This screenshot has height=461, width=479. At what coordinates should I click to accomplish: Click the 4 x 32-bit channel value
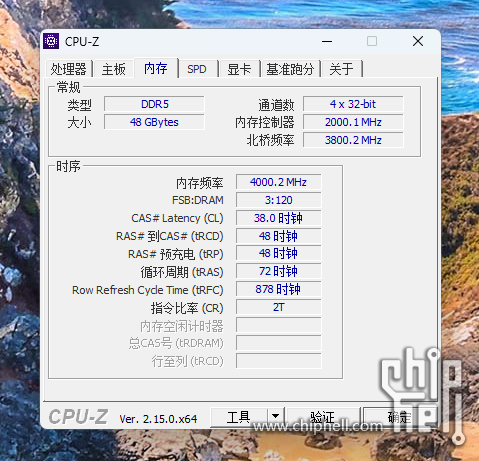(353, 104)
